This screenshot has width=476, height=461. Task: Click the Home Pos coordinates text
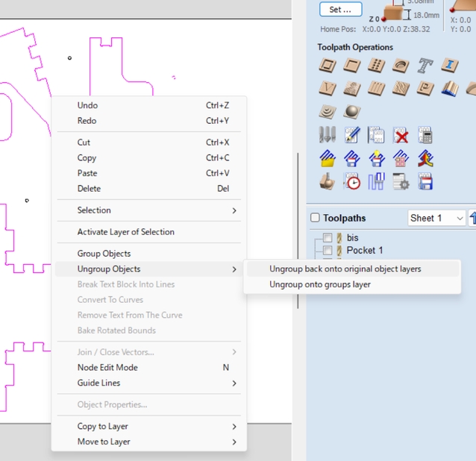click(375, 29)
